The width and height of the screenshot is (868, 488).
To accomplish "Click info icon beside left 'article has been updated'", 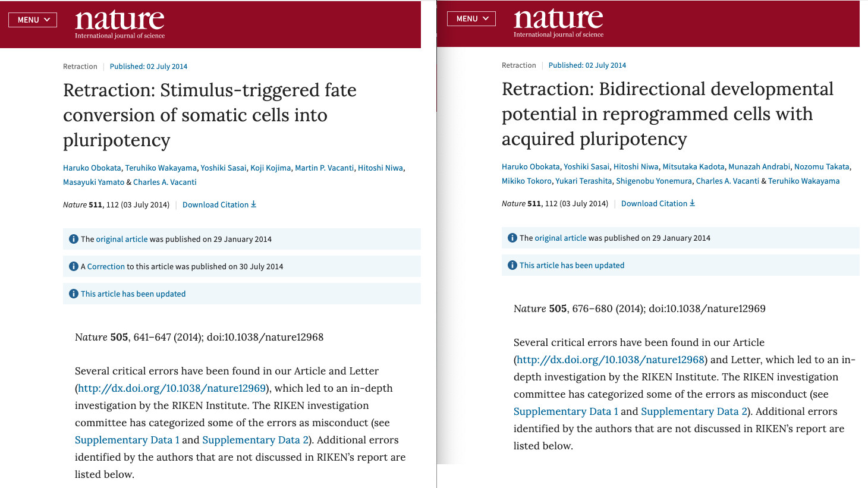I will tap(74, 294).
